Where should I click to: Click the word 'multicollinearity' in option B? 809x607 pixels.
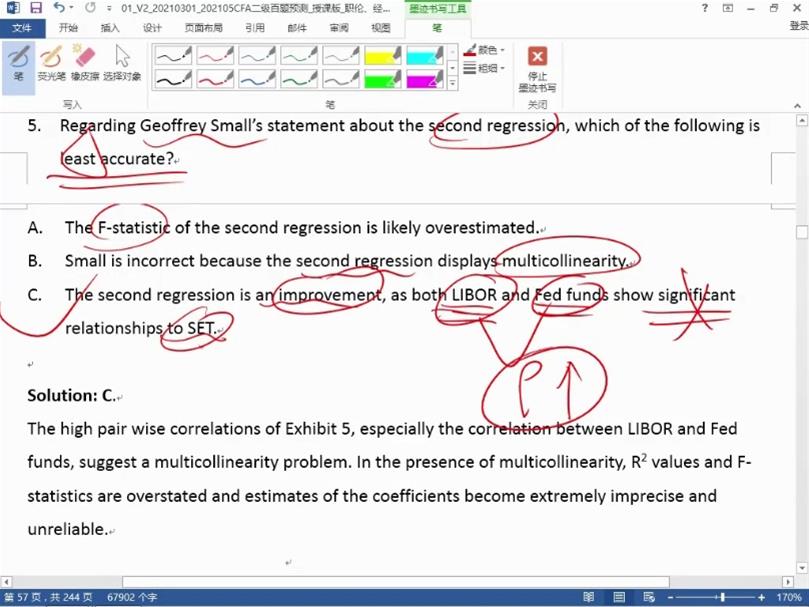coord(564,261)
